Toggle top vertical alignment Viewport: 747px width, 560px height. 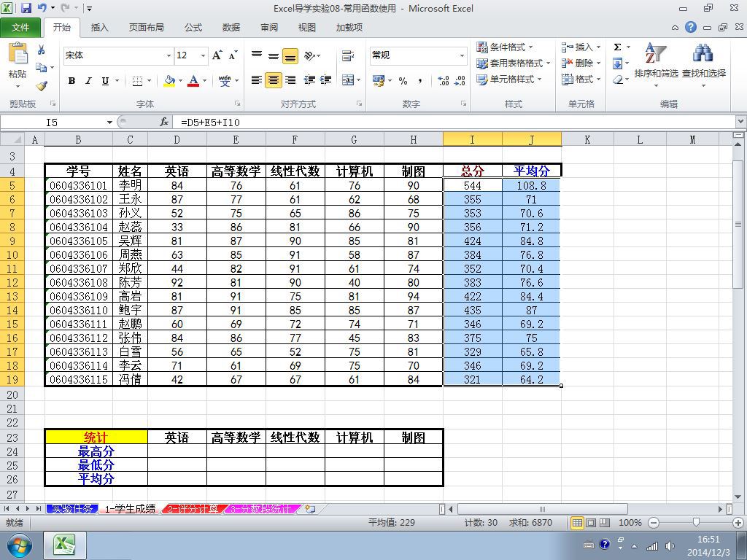click(x=257, y=55)
